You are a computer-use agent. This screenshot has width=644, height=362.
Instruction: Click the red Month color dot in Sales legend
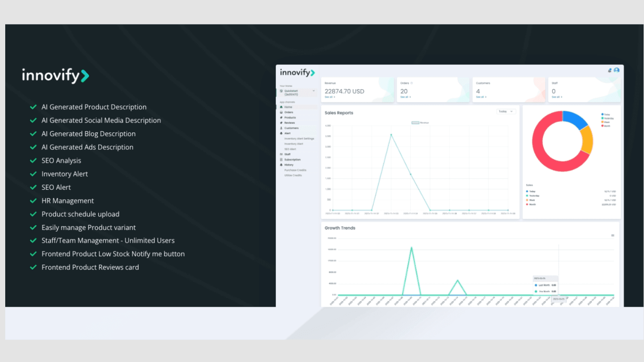(527, 204)
